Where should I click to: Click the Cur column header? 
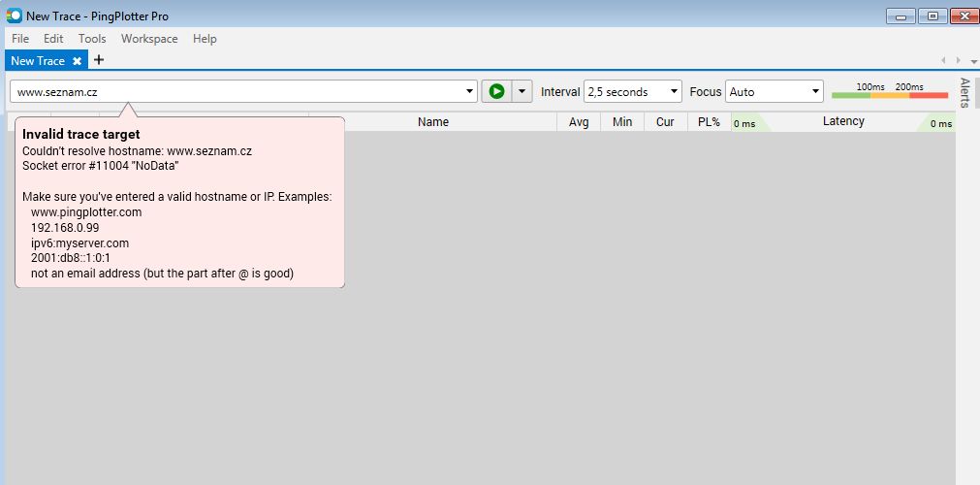click(665, 122)
